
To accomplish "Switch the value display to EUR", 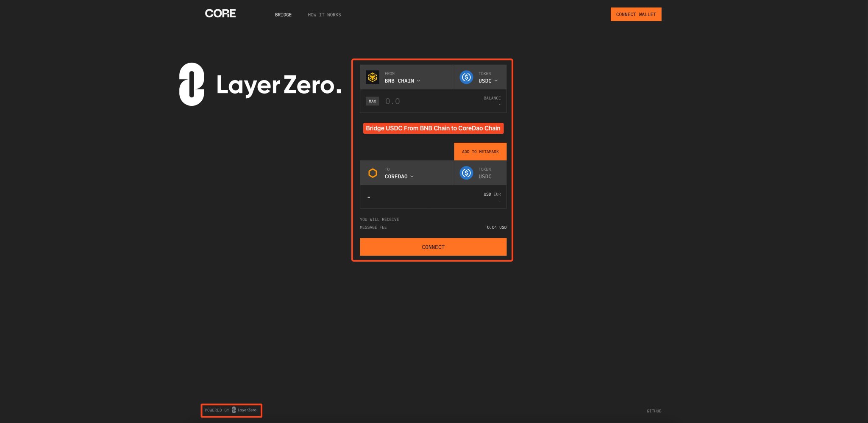I will coord(497,194).
